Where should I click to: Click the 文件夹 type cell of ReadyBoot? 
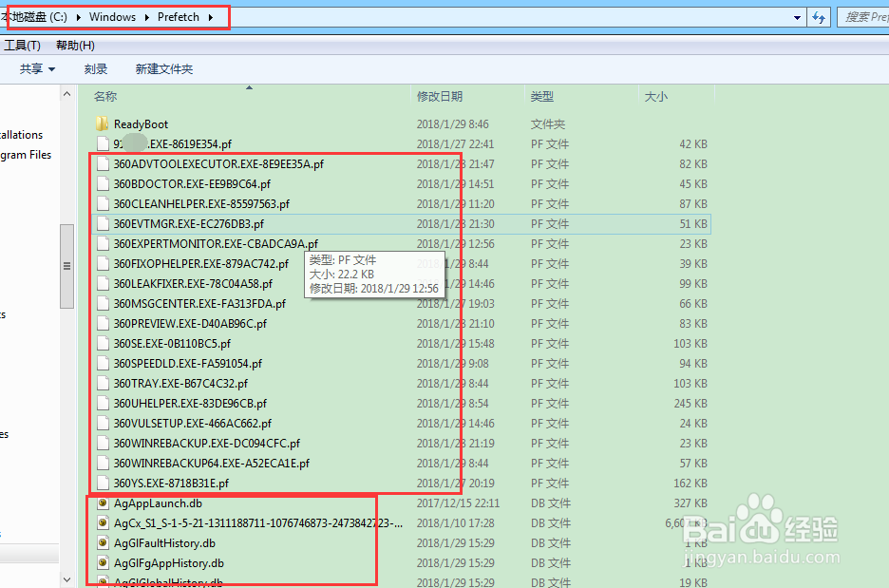(548, 124)
